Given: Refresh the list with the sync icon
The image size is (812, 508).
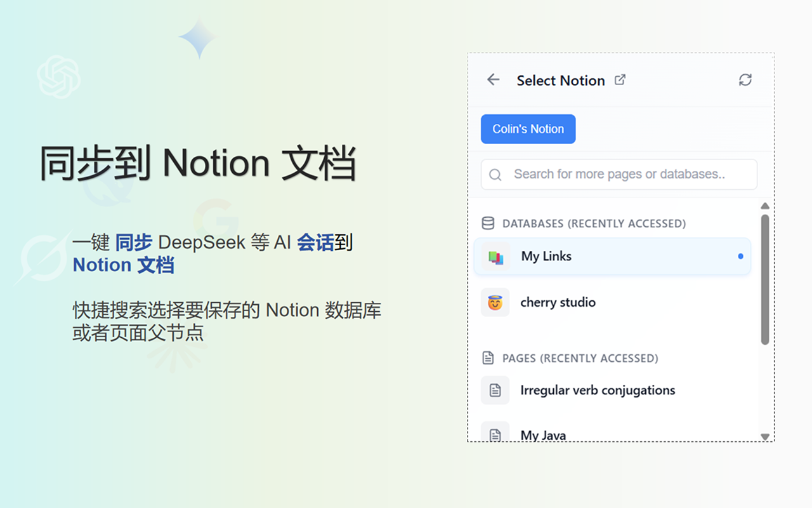Looking at the screenshot, I should pos(745,80).
